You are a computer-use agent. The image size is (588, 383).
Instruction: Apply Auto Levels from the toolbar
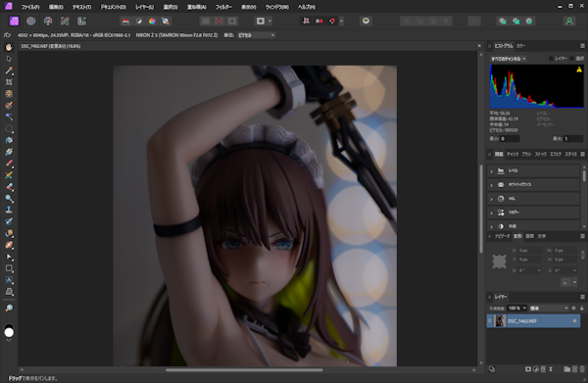coord(126,21)
